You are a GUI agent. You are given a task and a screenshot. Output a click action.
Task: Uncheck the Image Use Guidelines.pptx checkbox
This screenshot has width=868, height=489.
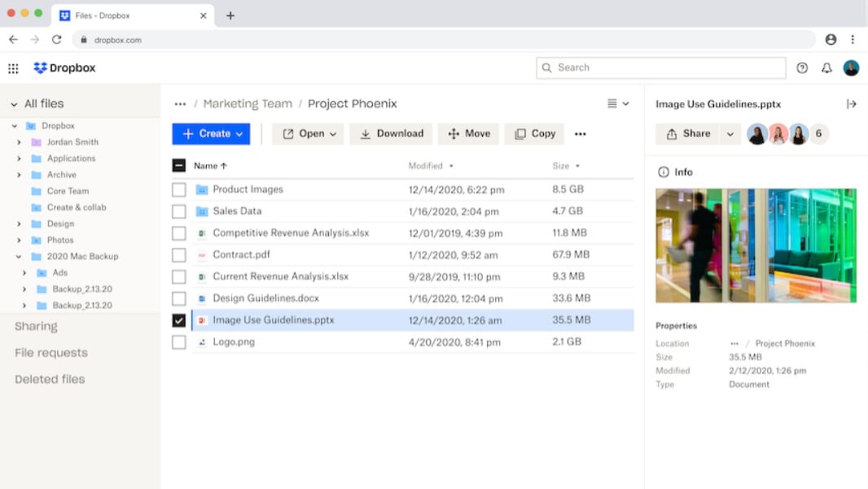click(x=179, y=320)
